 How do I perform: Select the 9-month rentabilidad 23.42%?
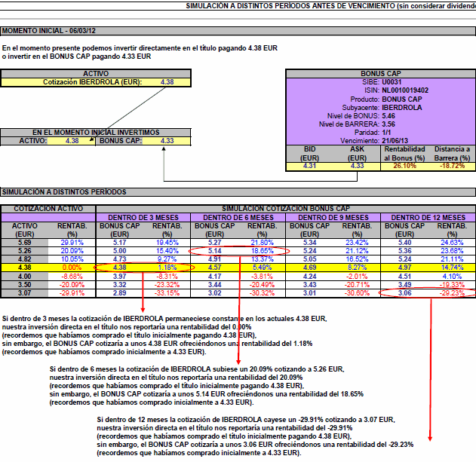coord(357,243)
